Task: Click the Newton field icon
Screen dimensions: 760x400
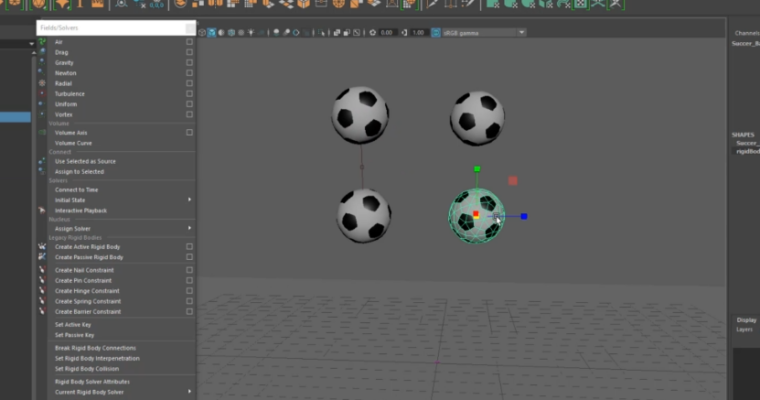Action: [42, 73]
